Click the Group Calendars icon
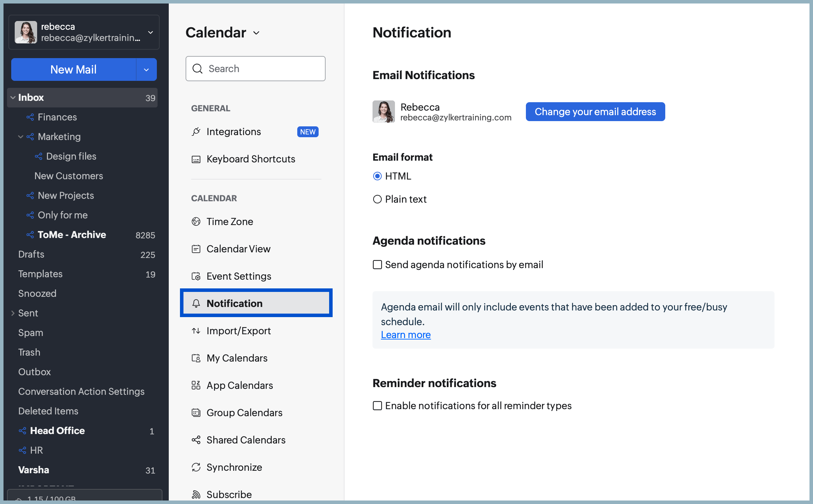 click(196, 413)
